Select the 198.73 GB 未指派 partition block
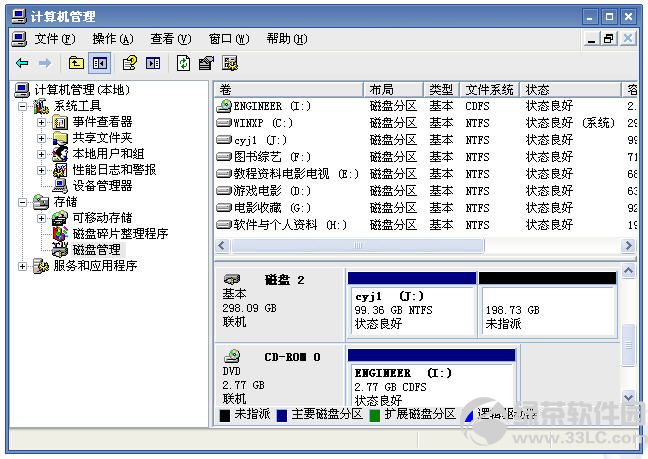Image resolution: width=648 pixels, height=459 pixels. (547, 310)
